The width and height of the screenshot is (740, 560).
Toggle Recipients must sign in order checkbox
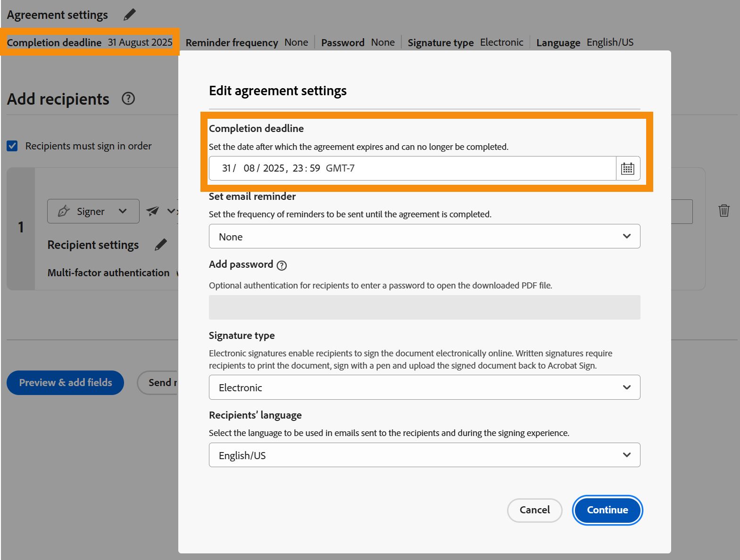pos(12,146)
